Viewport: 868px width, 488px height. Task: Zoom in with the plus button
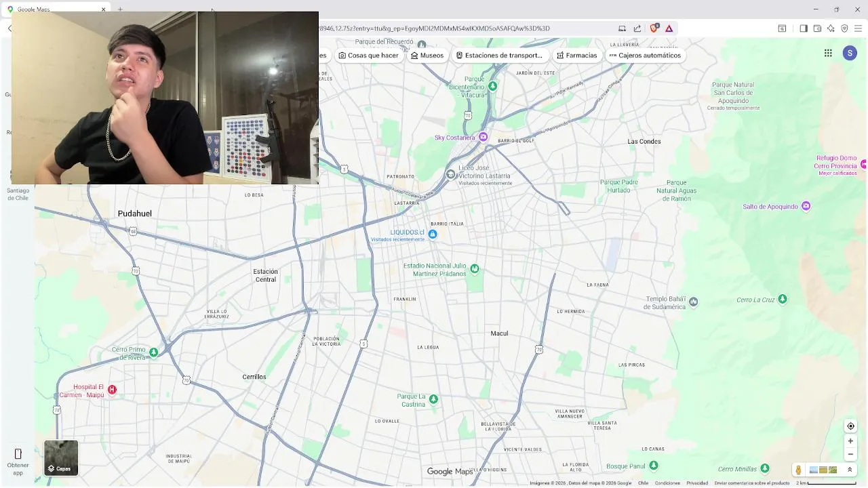pos(850,441)
